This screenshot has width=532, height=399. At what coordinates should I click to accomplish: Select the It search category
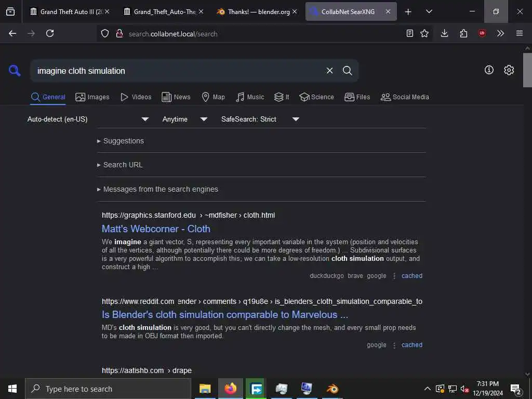[282, 97]
